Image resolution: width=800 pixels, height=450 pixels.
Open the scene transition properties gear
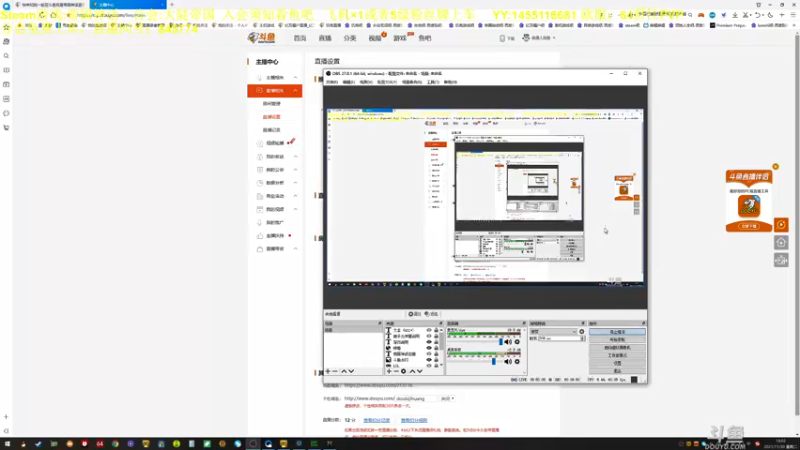tap(582, 332)
